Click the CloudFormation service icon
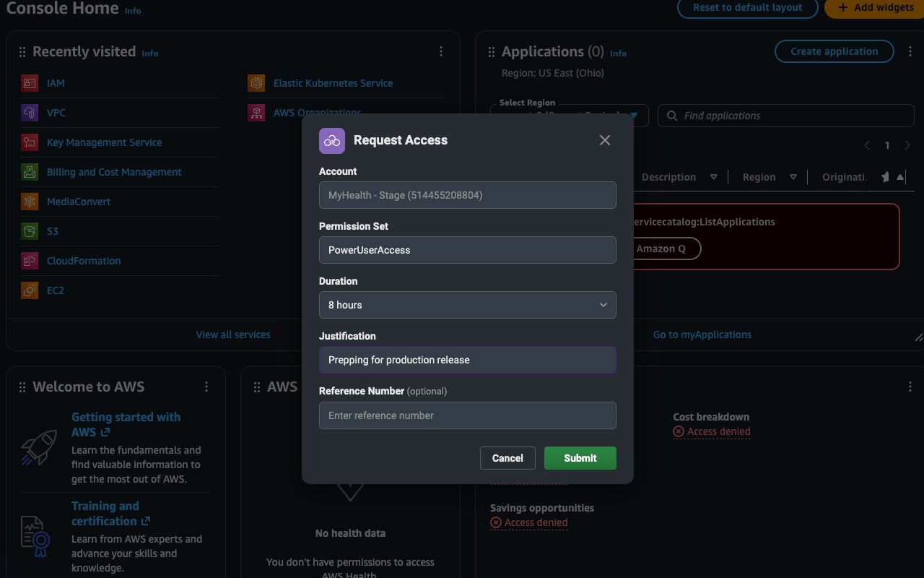 point(30,261)
